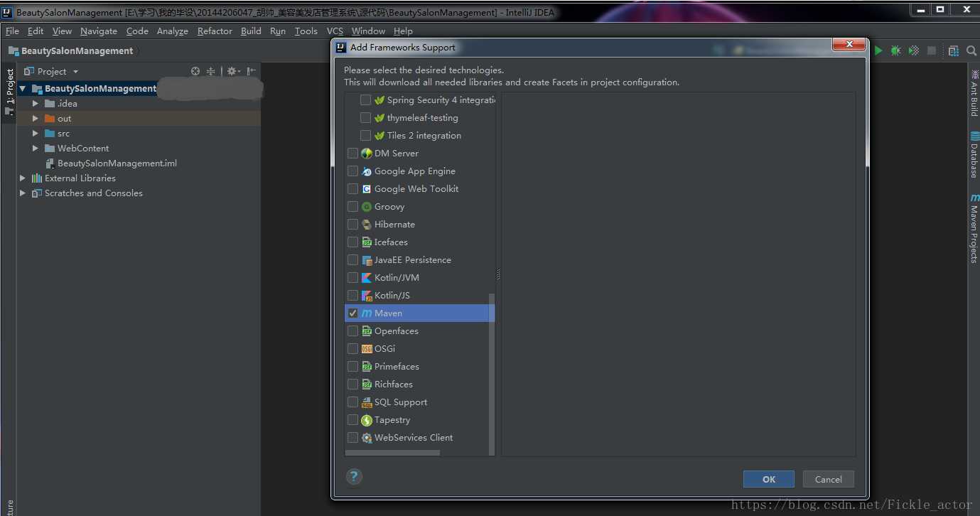Click the gray Stop toolbar icon

pyautogui.click(x=932, y=50)
